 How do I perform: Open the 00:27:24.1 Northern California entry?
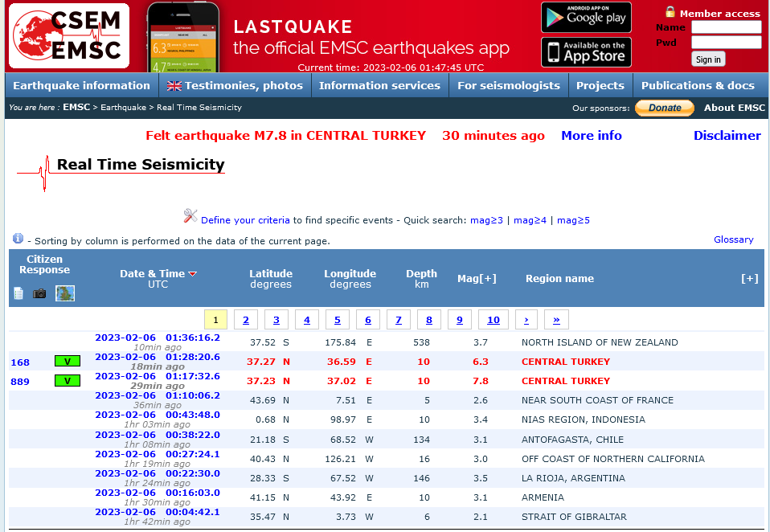click(x=158, y=454)
